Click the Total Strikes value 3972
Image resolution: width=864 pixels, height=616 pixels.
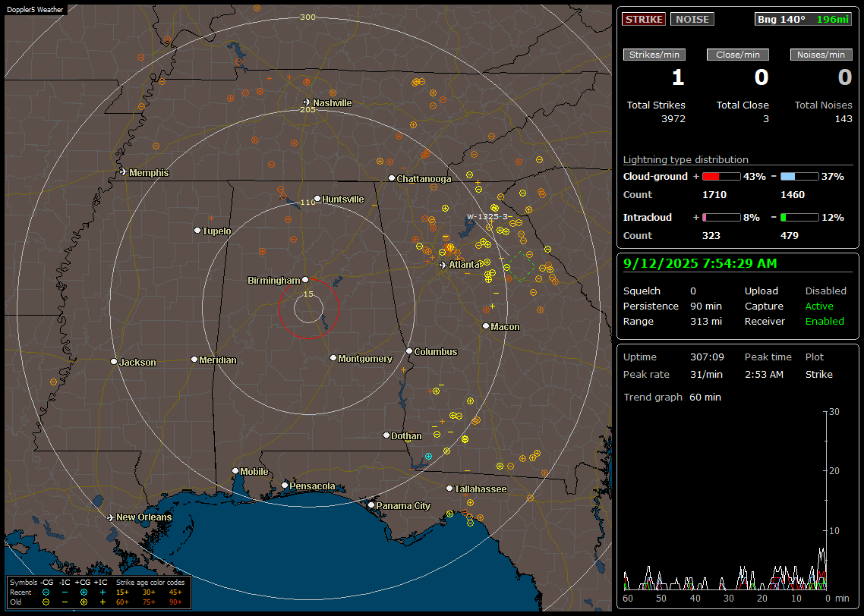click(x=673, y=119)
